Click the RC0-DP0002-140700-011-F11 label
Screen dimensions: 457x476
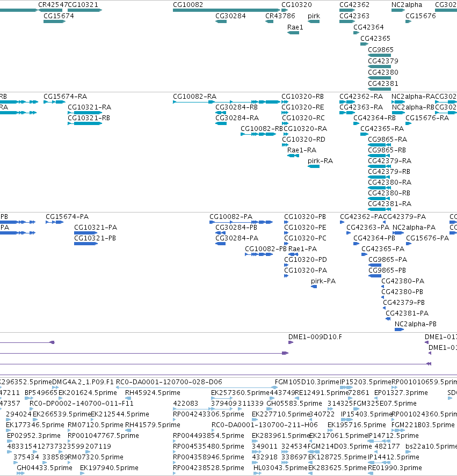point(82,404)
